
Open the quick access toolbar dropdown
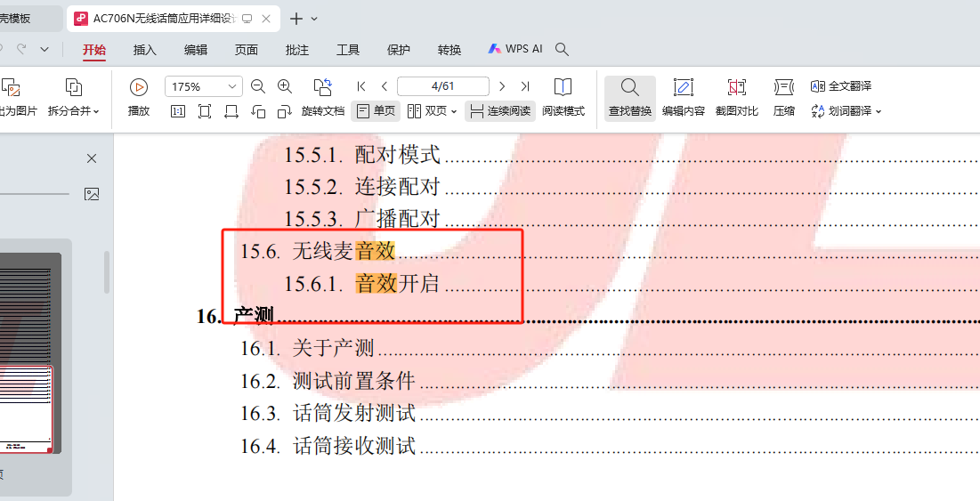[x=45, y=49]
